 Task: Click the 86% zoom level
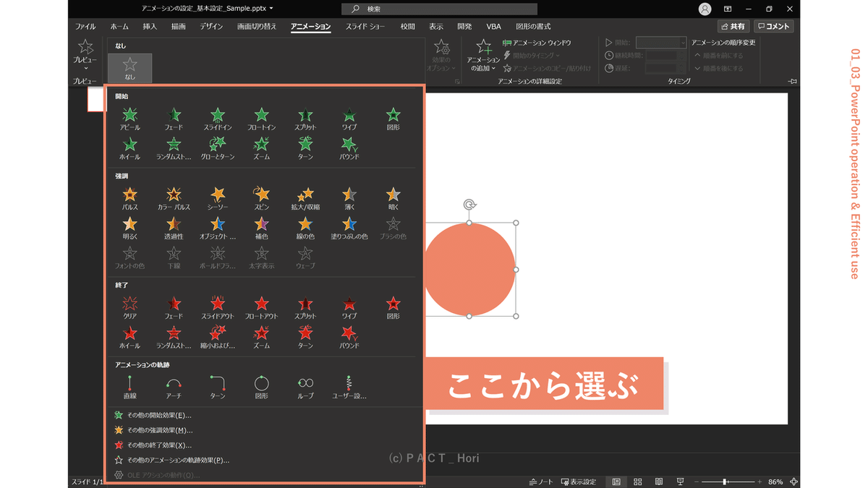point(775,481)
